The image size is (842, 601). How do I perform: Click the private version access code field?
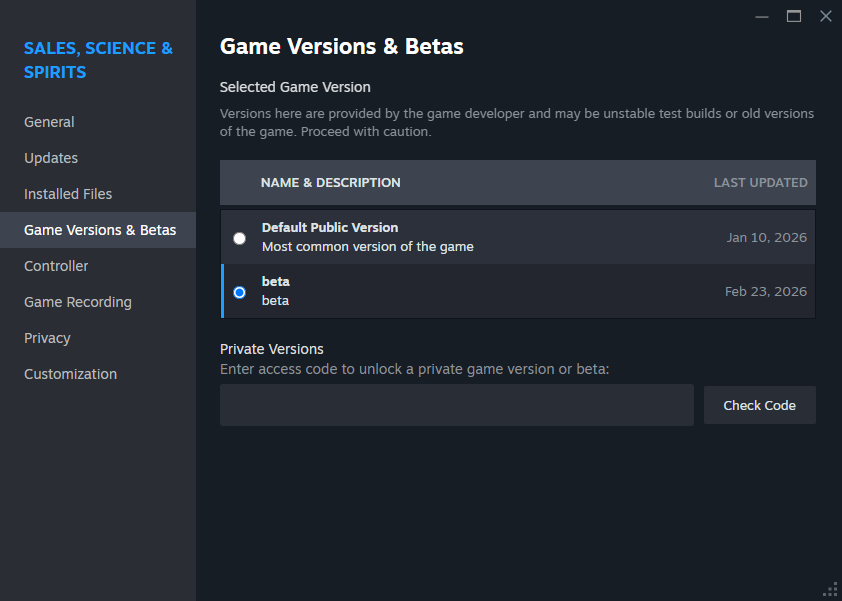tap(456, 405)
